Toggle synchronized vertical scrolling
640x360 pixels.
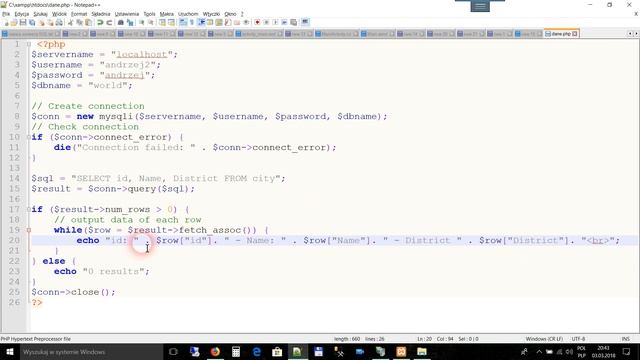point(162,22)
